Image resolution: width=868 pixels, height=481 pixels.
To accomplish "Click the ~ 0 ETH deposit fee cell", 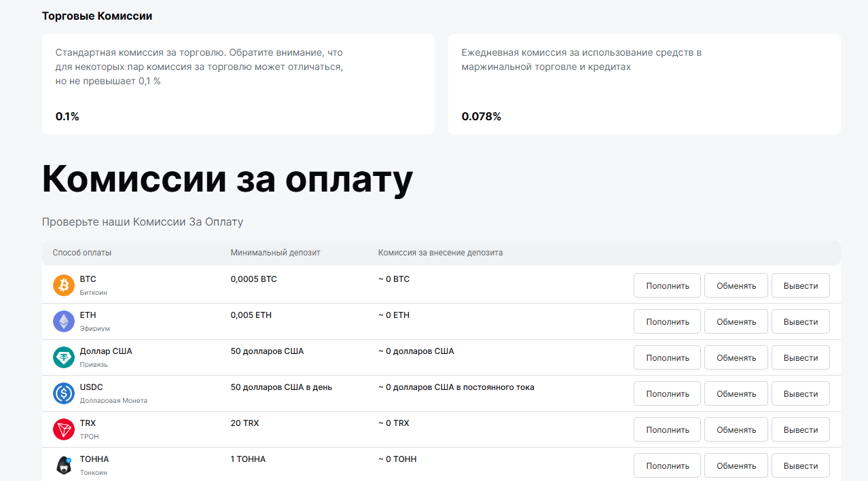I will coord(394,315).
